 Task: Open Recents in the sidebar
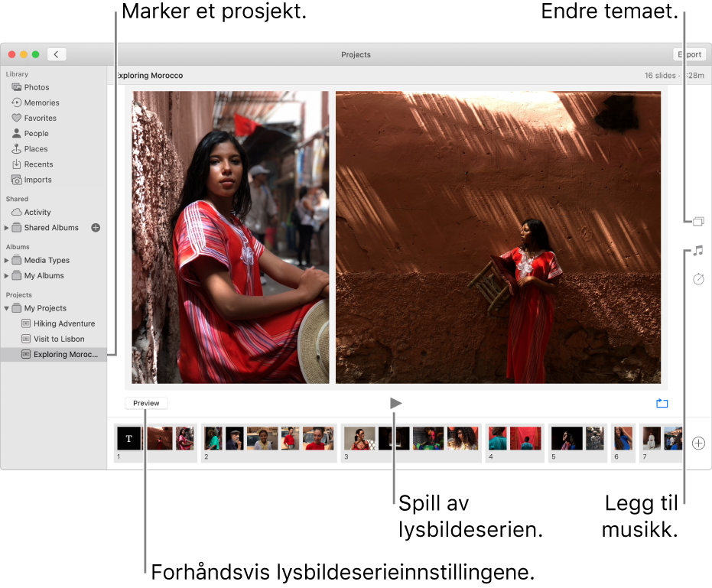[38, 164]
